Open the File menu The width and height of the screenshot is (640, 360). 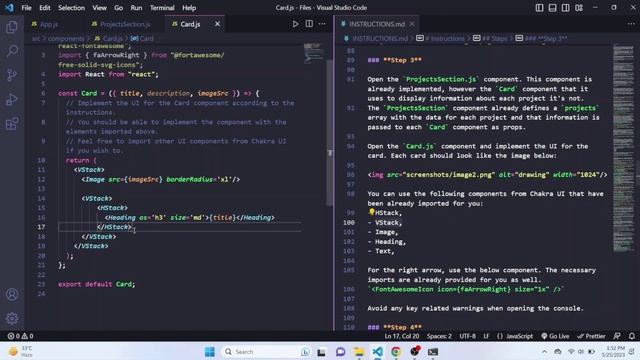pyautogui.click(x=27, y=8)
